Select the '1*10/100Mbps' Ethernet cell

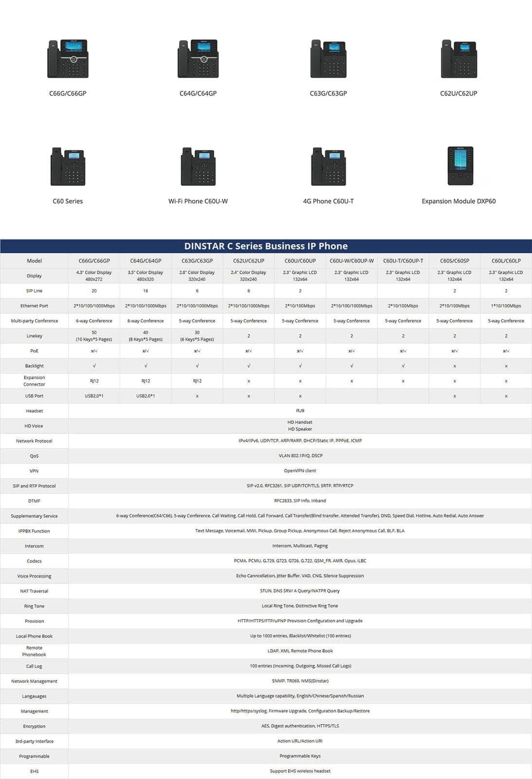(506, 306)
